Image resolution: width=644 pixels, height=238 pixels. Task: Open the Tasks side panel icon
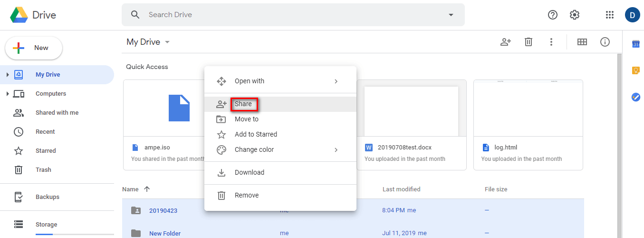coord(635,97)
